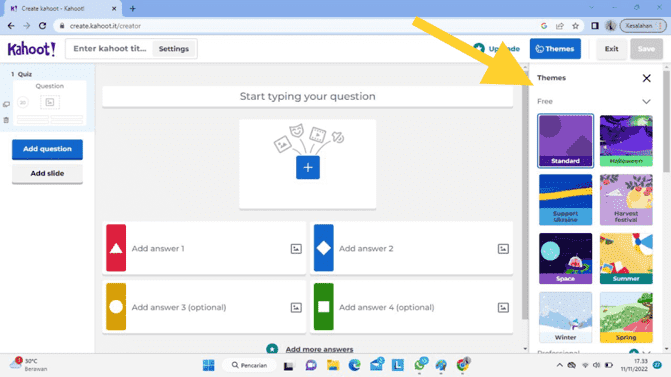Click the Exit button
This screenshot has width=671, height=377.
611,49
